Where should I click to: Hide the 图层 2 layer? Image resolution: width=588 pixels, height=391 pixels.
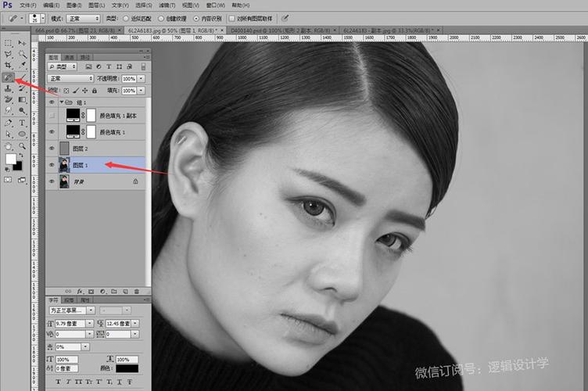coord(52,149)
